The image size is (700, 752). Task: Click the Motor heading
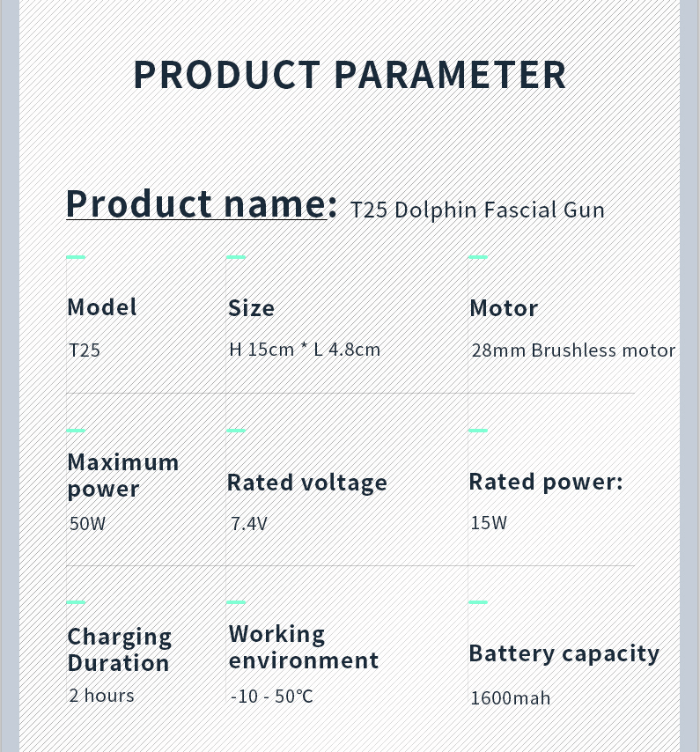coord(504,308)
